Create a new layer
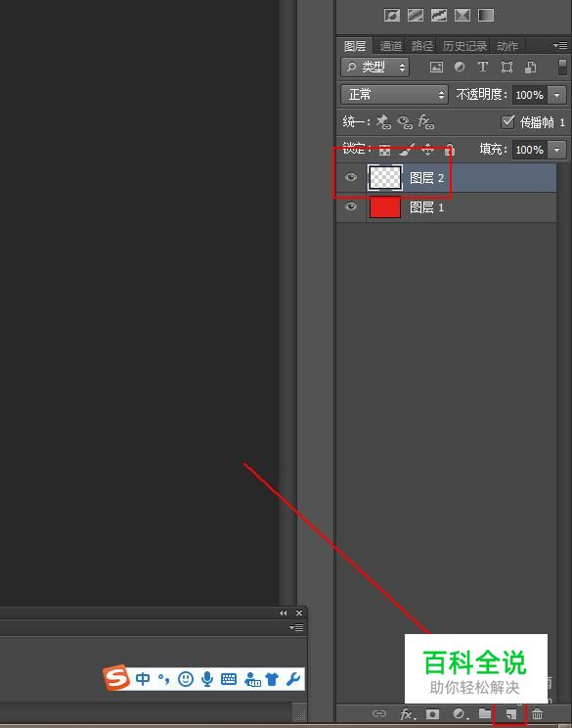Image resolution: width=572 pixels, height=728 pixels. pos(510,714)
